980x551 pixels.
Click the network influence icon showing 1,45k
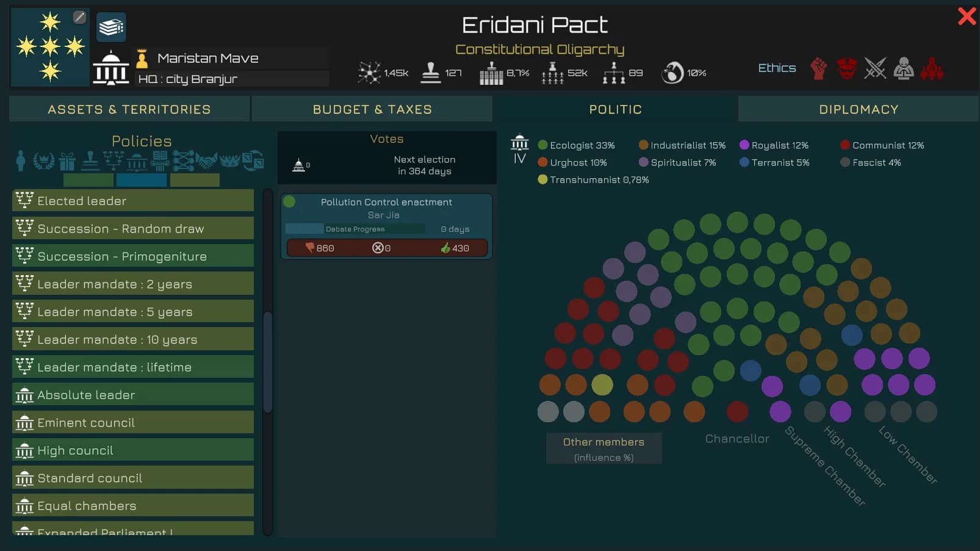(369, 73)
